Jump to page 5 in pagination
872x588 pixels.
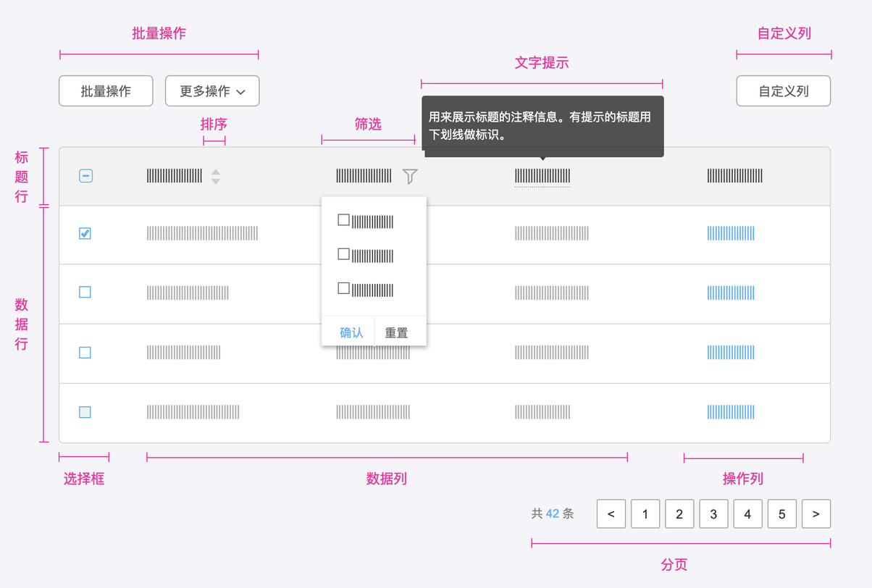click(781, 514)
